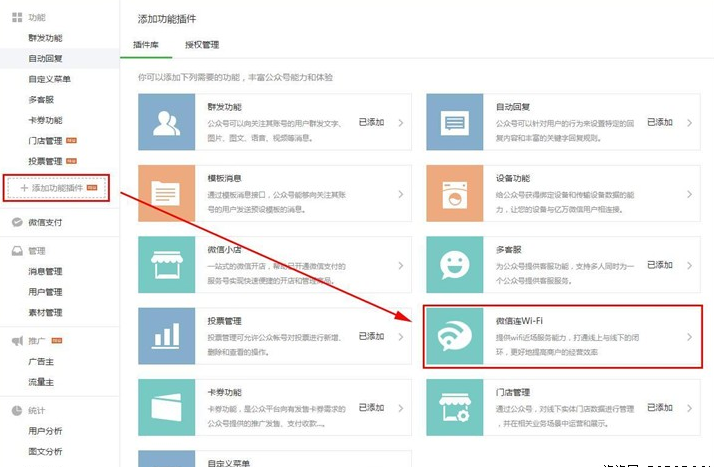The height and width of the screenshot is (467, 714).
Task: Click the 门店管理 store gear icon
Action: click(454, 408)
